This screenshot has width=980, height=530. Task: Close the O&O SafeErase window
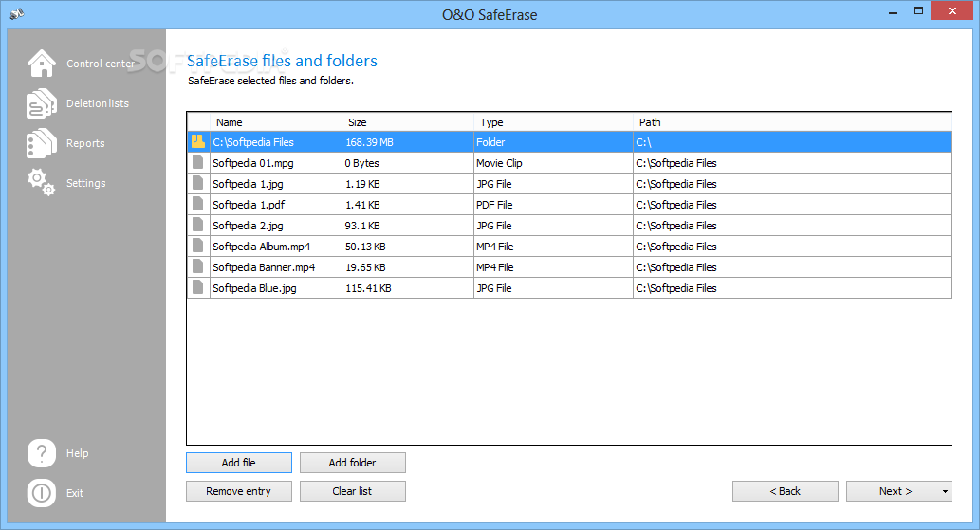[x=952, y=10]
